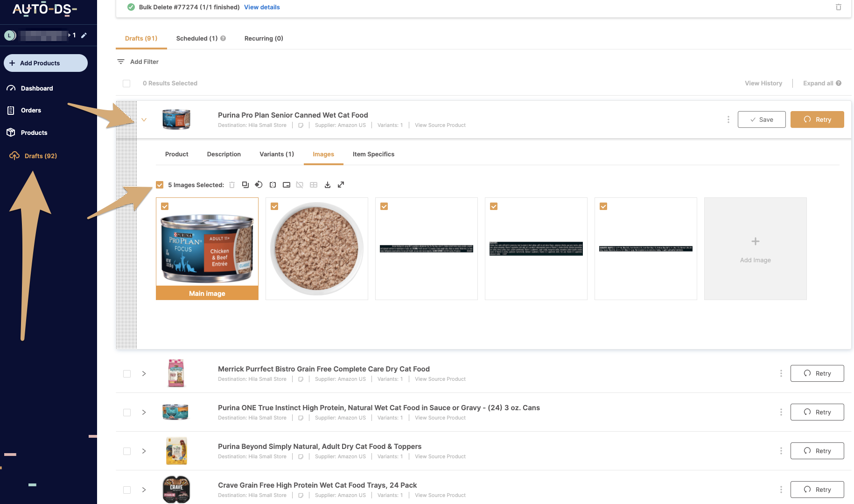
Task: Click the user avatar in sidebar
Action: pyautogui.click(x=10, y=35)
